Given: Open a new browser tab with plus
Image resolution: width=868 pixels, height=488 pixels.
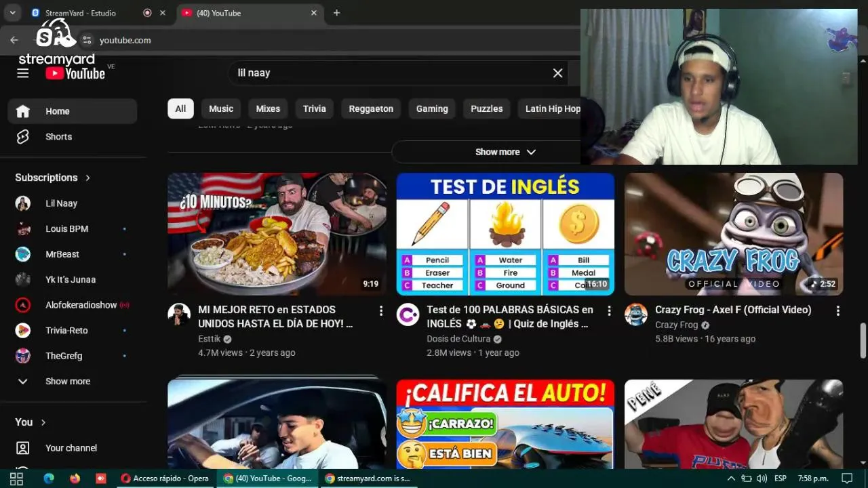Looking at the screenshot, I should click(336, 13).
